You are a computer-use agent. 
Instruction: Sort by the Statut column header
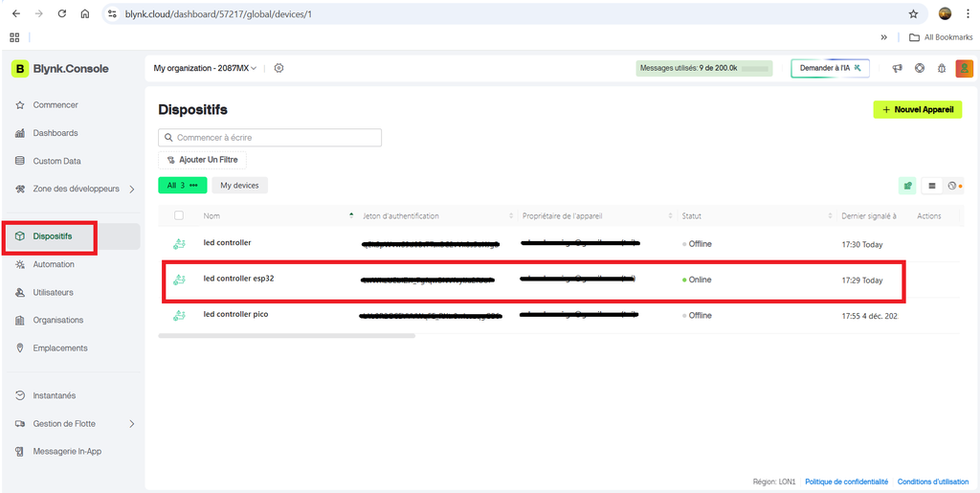(691, 215)
